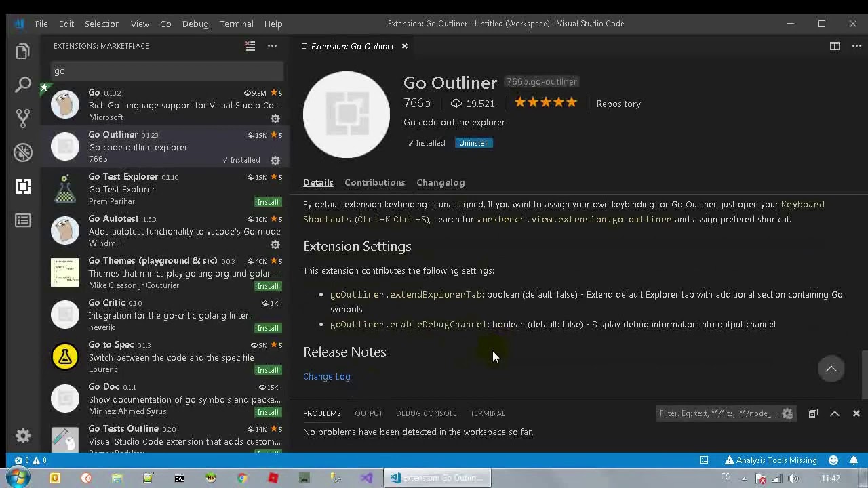868x488 pixels.
Task: Open the Go menu
Action: coord(165,24)
